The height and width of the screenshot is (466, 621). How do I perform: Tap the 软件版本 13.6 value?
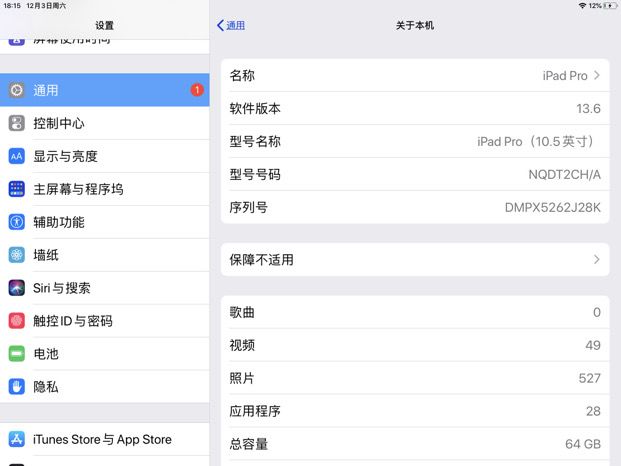[588, 108]
